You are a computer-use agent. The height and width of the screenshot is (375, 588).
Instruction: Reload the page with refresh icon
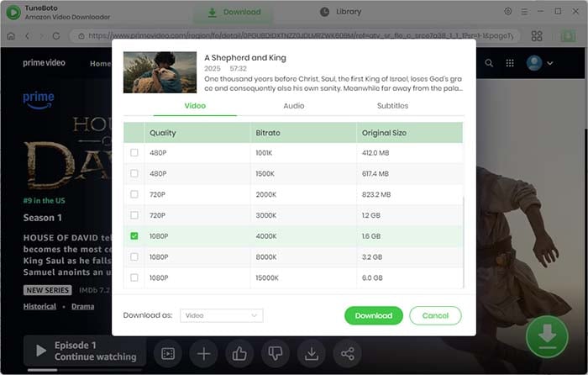tap(56, 35)
